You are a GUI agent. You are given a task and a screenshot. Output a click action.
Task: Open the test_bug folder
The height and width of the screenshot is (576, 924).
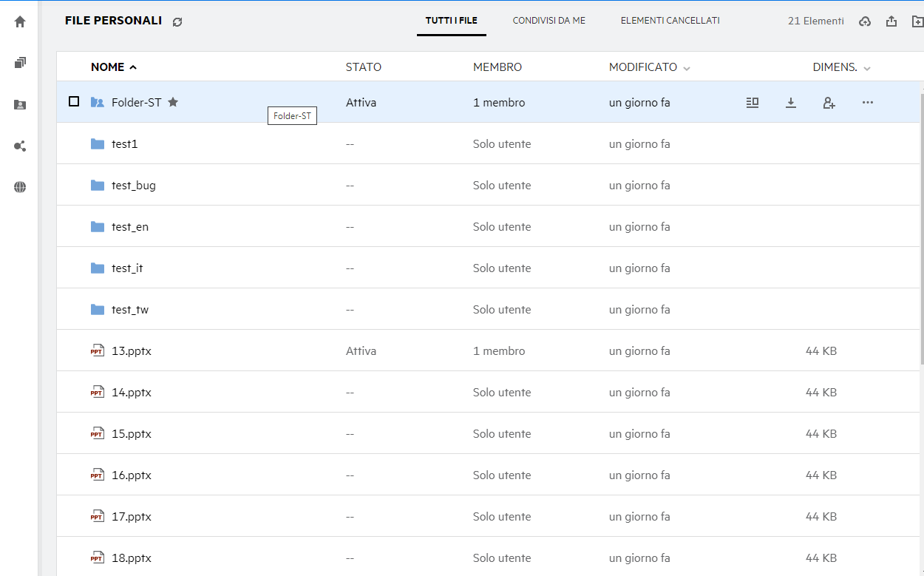[x=133, y=186]
